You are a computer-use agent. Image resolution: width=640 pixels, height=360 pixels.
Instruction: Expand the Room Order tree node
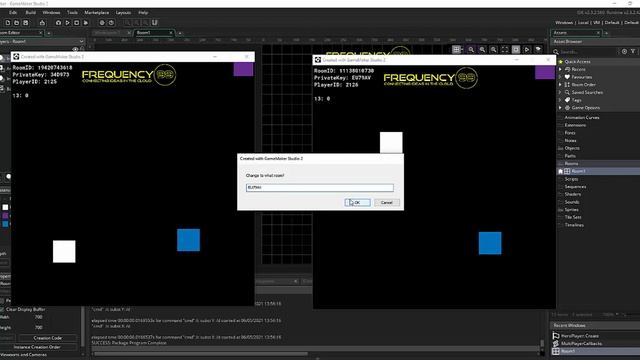point(560,85)
